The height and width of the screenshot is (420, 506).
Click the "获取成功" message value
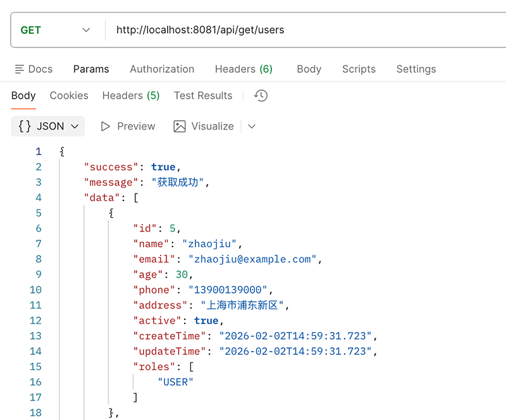(x=178, y=182)
